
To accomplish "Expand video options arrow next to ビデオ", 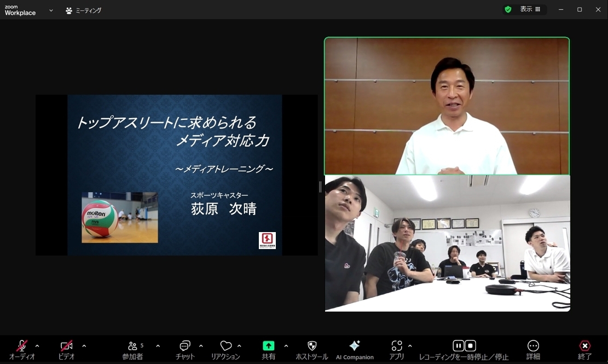I will [x=84, y=346].
